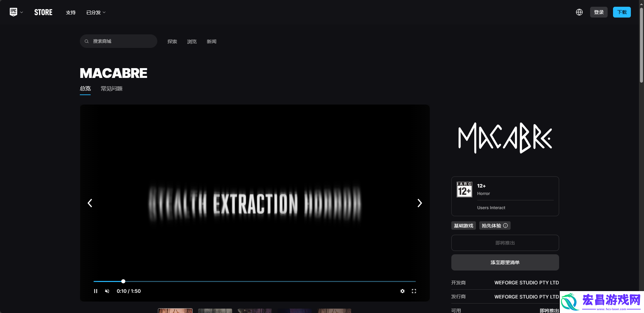Click the MACABRE game logo image
Image resolution: width=644 pixels, height=313 pixels.
pyautogui.click(x=505, y=138)
